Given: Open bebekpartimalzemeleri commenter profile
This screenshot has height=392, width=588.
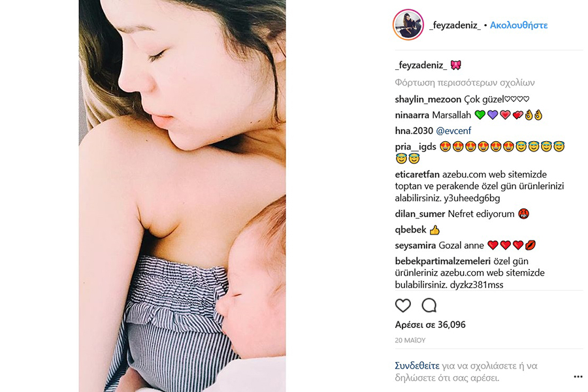Looking at the screenshot, I should pyautogui.click(x=442, y=261).
